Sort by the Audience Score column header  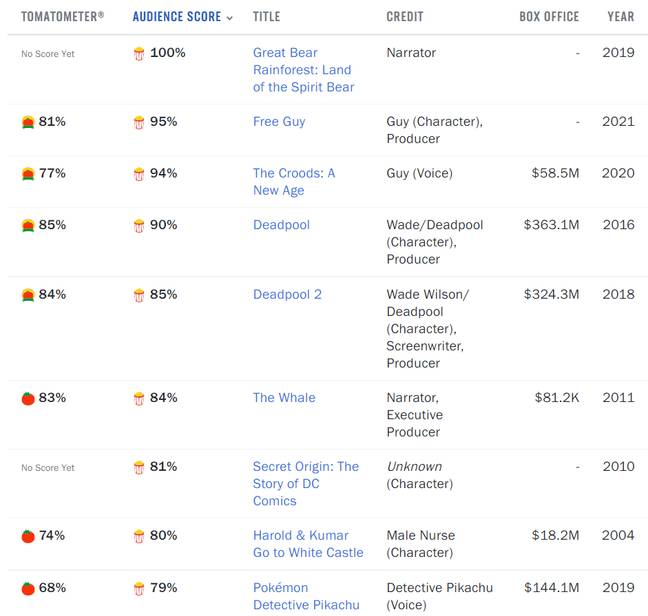coord(177,17)
